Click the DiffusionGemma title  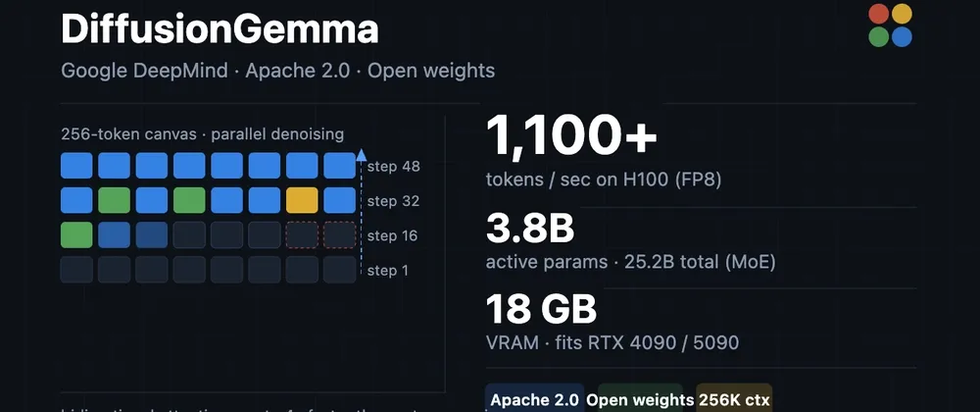click(x=220, y=29)
